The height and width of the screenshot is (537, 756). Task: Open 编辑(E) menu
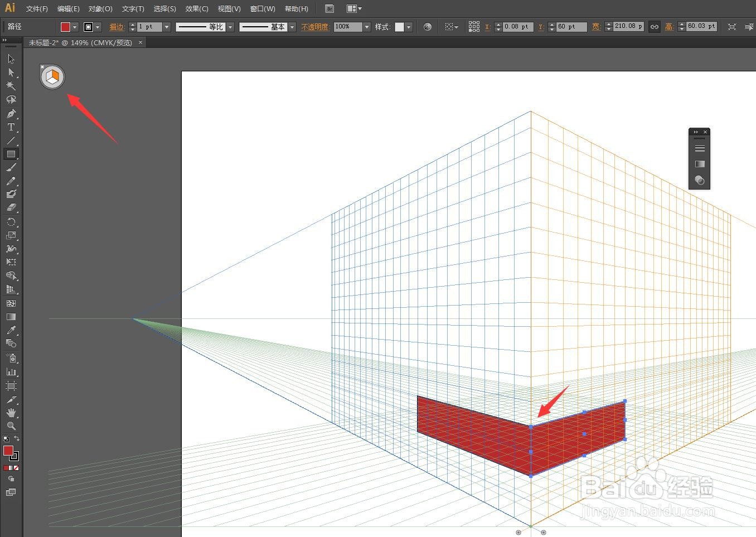tap(68, 9)
